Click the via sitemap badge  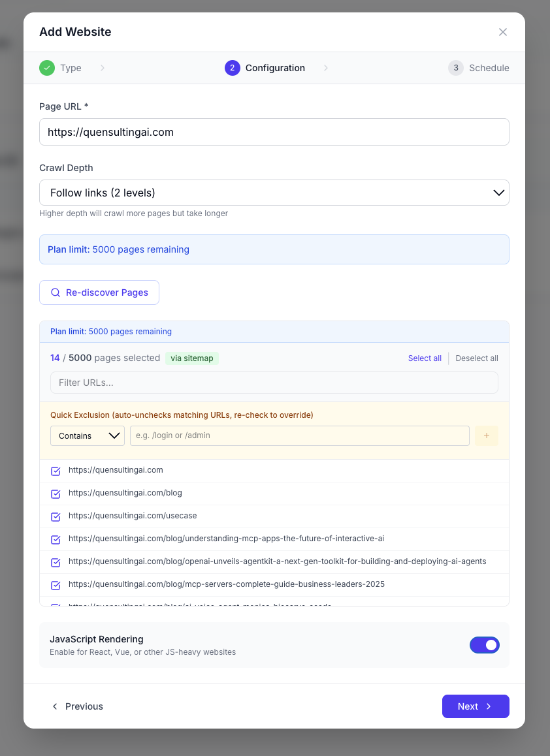(x=192, y=358)
